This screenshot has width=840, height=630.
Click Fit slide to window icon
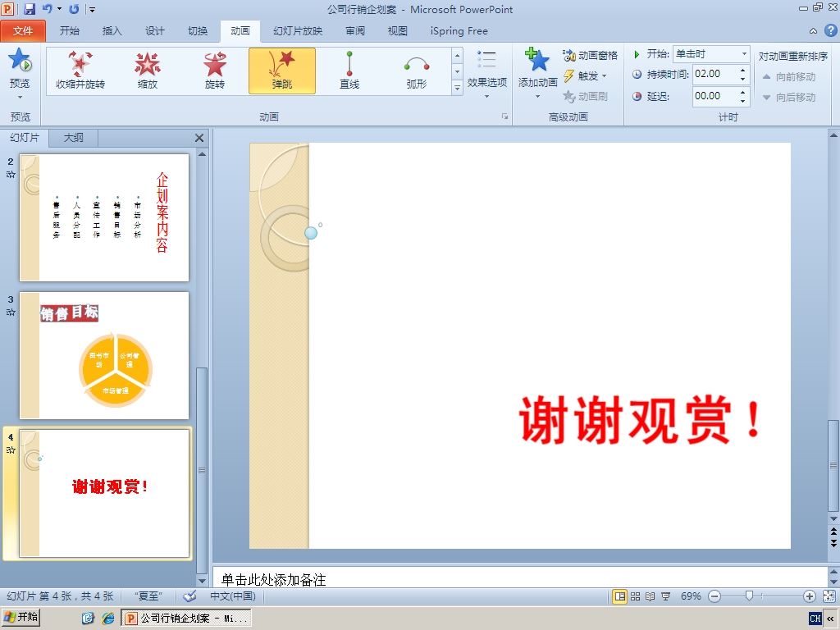pos(829,596)
